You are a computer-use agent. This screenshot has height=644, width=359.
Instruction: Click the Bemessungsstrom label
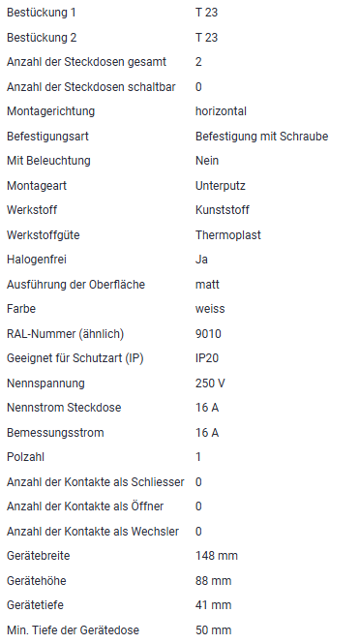tap(55, 433)
